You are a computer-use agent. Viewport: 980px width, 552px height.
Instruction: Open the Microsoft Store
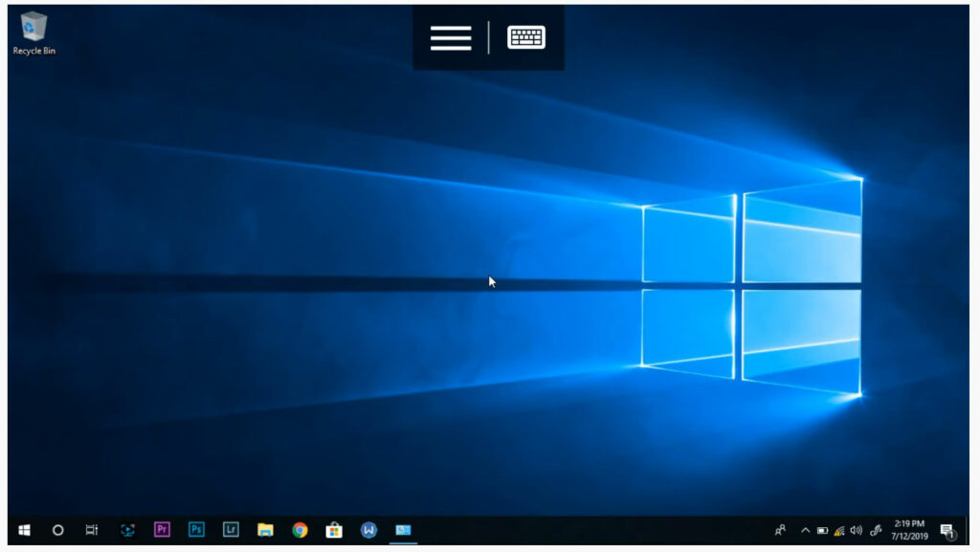click(333, 529)
